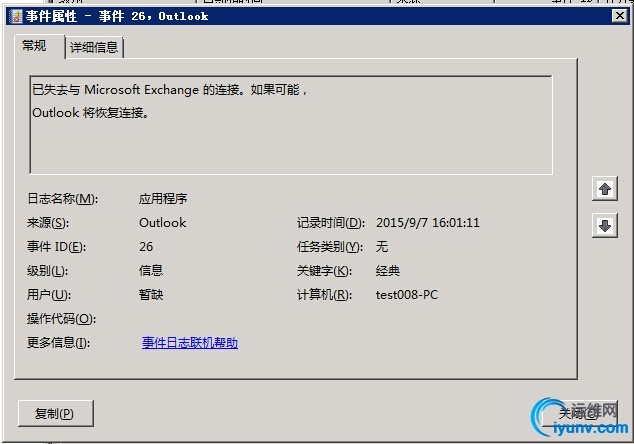The image size is (634, 444).
Task: Click level value 信息
Action: (x=151, y=271)
